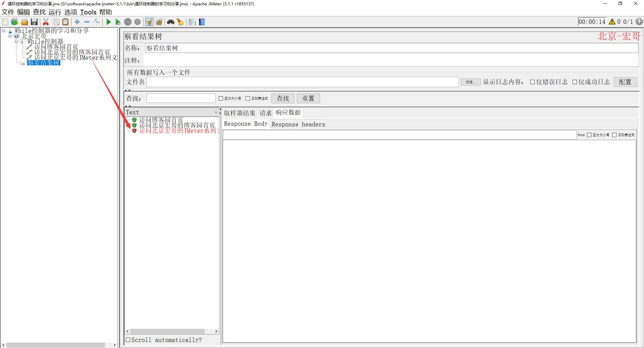Open the Function Helper list icon
Viewport: 644px width, 348px height.
tap(192, 22)
